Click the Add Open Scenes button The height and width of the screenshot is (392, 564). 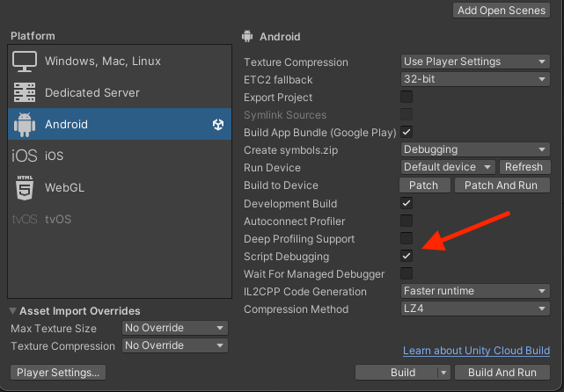coord(502,11)
